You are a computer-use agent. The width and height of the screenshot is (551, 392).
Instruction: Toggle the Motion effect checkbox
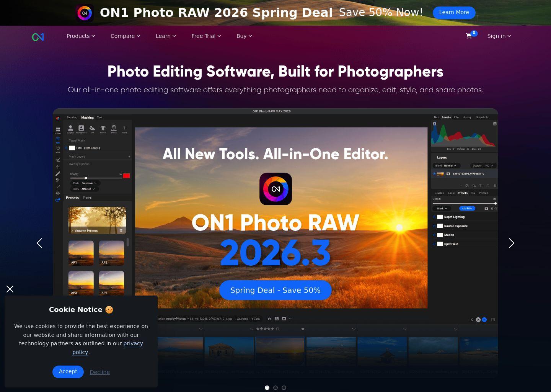(x=440, y=235)
